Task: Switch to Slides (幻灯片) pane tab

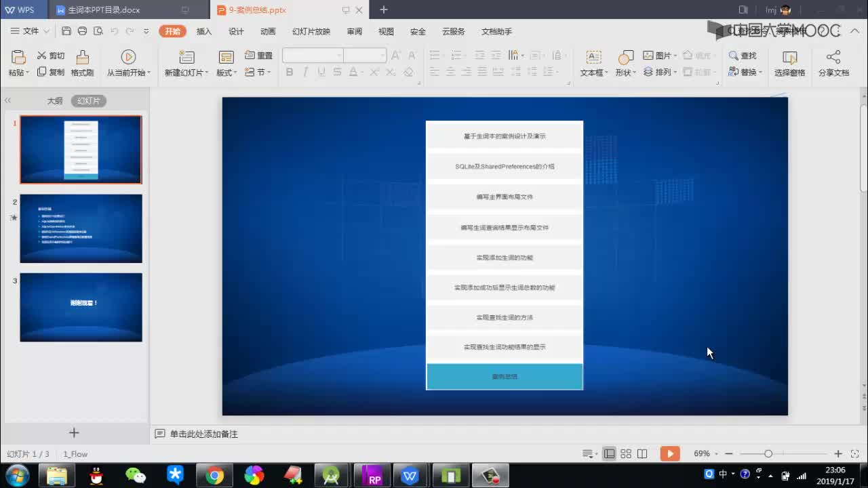Action: [89, 100]
